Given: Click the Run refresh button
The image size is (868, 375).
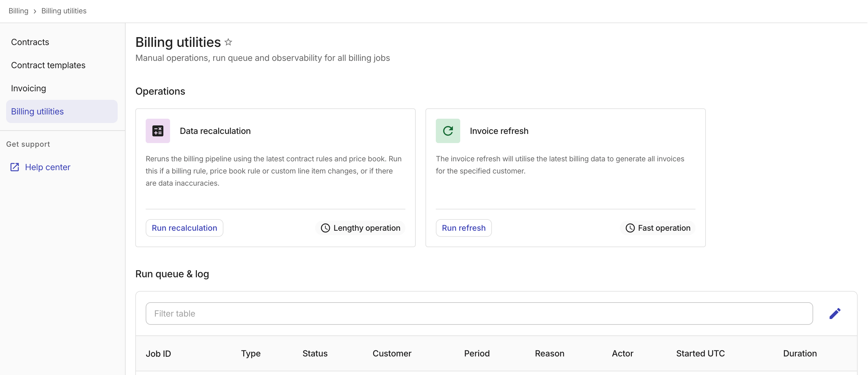Looking at the screenshot, I should pyautogui.click(x=463, y=228).
